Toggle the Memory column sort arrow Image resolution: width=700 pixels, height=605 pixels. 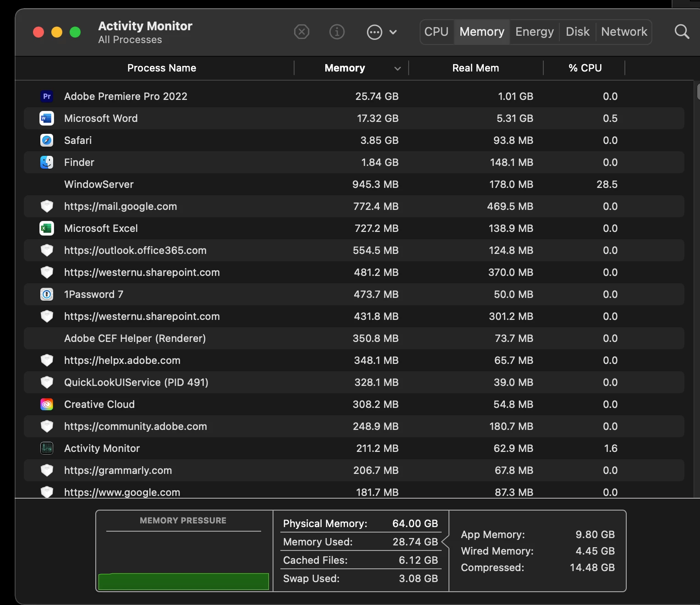tap(397, 68)
